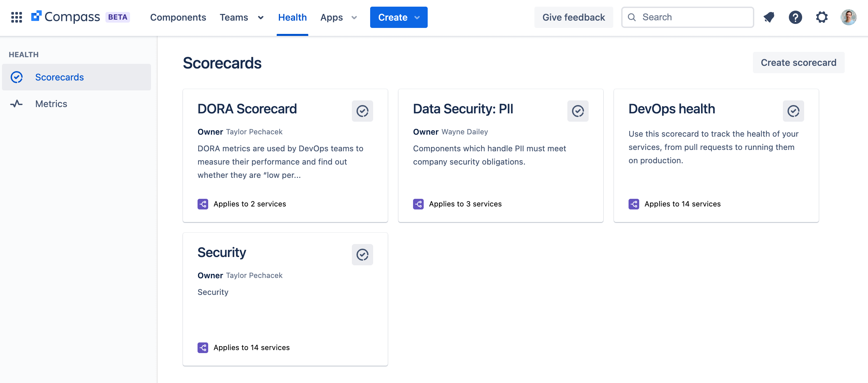Click the Create scorecard button

(798, 62)
